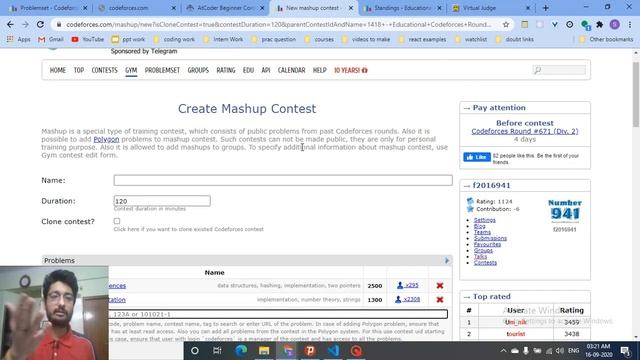Viewport: 640px width, 360px height.
Task: Open the HOME menu item
Action: point(58,70)
